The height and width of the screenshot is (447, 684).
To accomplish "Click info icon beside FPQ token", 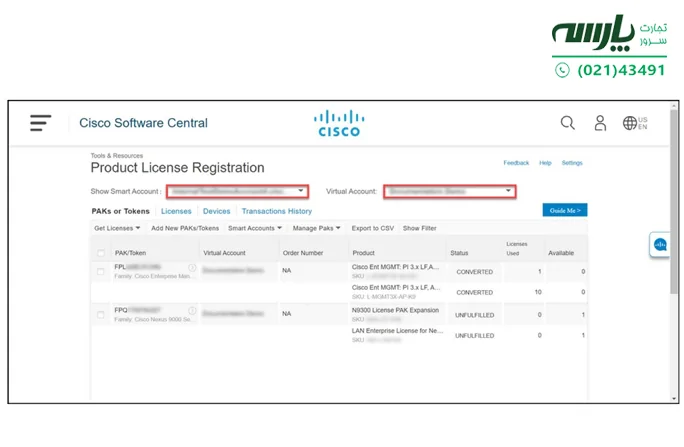I will (192, 311).
